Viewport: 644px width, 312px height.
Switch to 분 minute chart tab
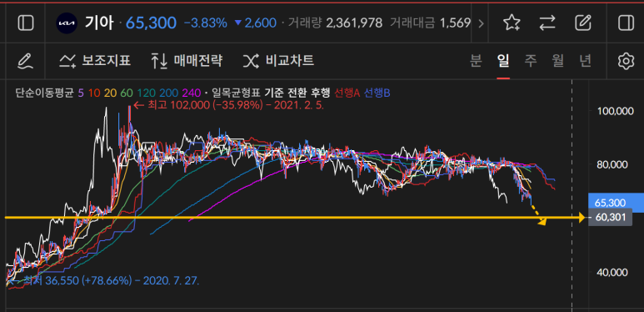[476, 61]
